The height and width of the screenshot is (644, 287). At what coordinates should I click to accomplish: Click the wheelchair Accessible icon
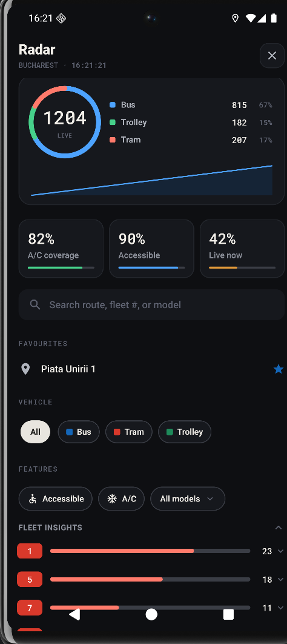pyautogui.click(x=33, y=498)
